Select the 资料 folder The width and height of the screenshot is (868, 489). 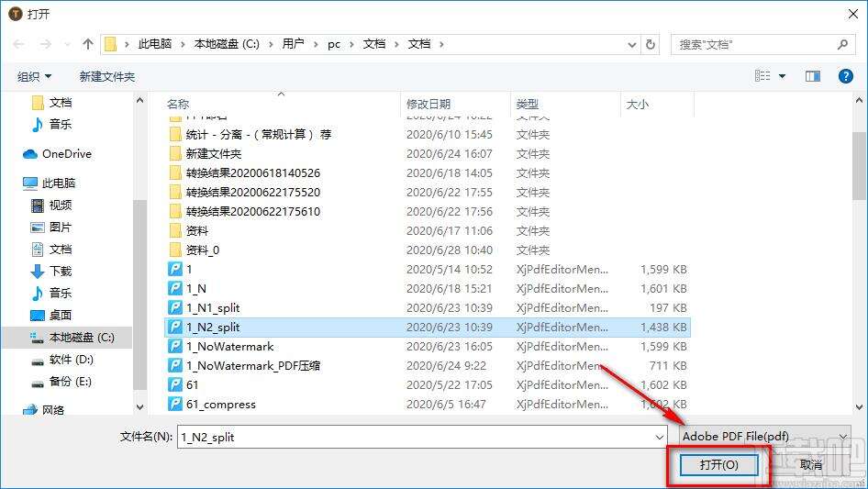[197, 231]
